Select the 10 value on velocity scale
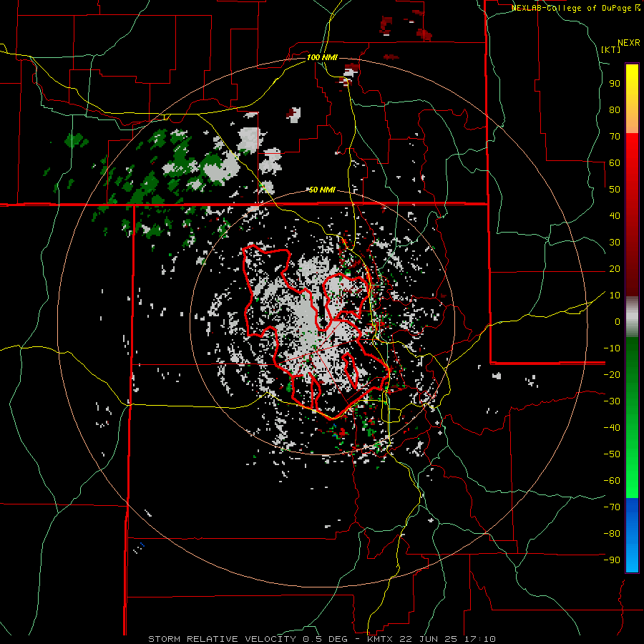644x644 pixels. point(615,296)
